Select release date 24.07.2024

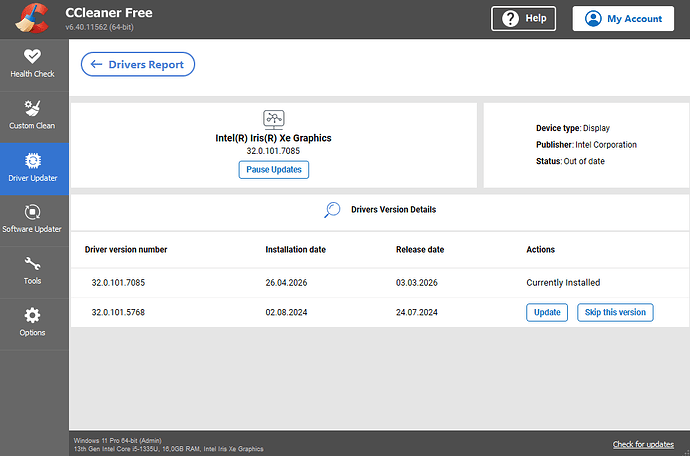point(417,313)
